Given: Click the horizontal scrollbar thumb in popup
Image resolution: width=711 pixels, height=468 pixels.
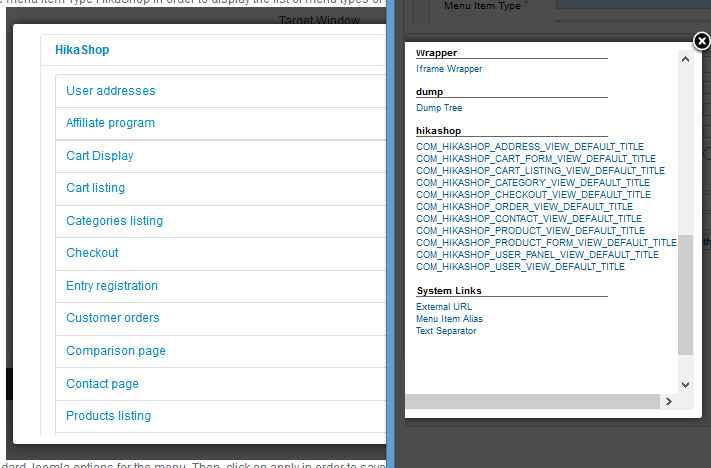Looking at the screenshot, I should [x=533, y=401].
